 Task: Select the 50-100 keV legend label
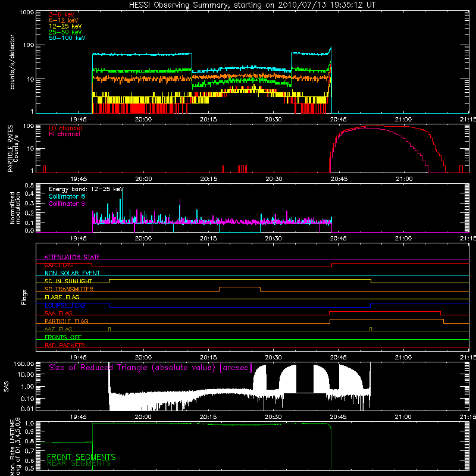point(67,38)
